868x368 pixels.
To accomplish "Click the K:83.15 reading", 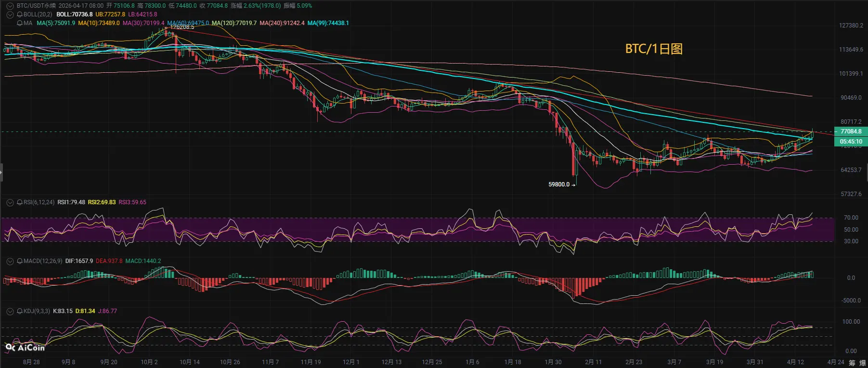I will pyautogui.click(x=63, y=311).
